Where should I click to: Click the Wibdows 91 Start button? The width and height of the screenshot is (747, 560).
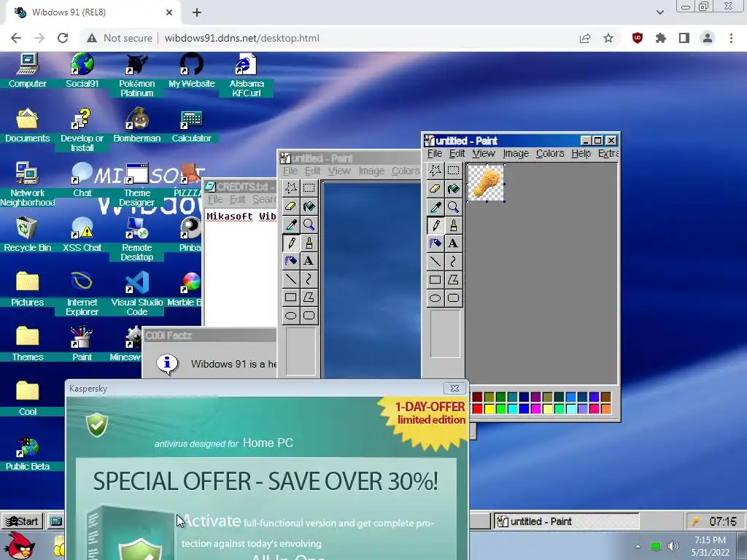22,521
